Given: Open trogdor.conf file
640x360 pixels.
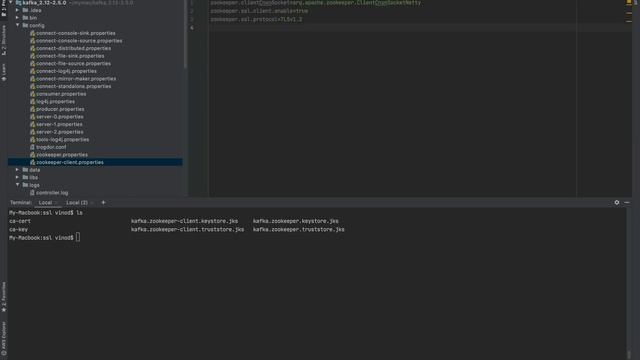Looking at the screenshot, I should [x=51, y=147].
